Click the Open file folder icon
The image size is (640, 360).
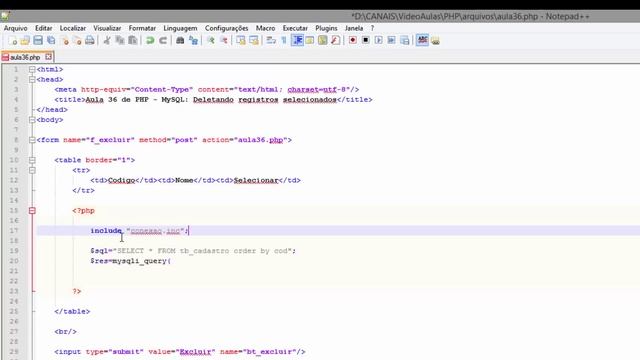click(x=25, y=40)
